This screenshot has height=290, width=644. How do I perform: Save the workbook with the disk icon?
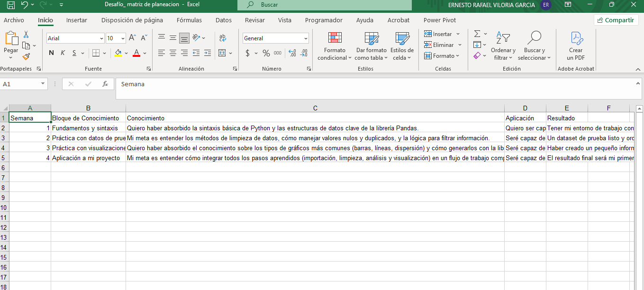click(10, 5)
